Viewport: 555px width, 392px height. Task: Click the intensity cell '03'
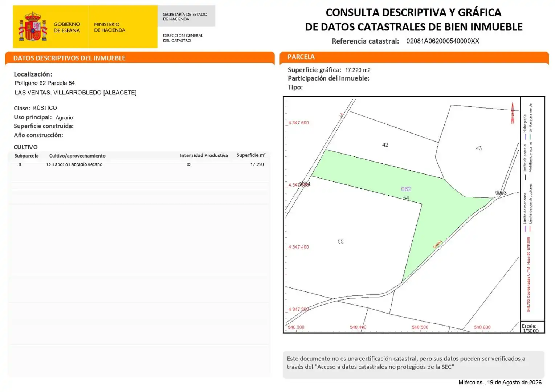pyautogui.click(x=189, y=164)
